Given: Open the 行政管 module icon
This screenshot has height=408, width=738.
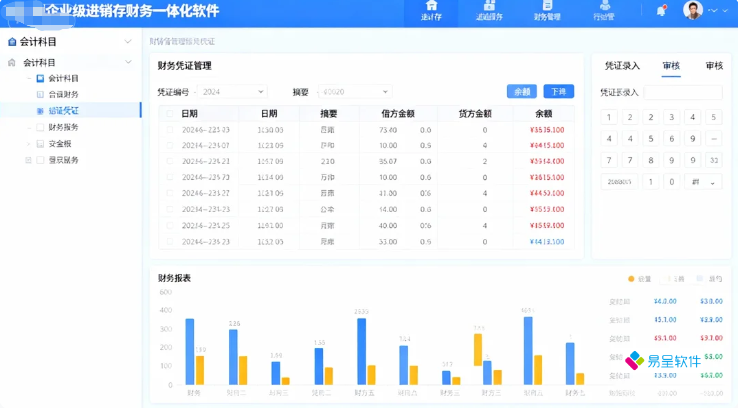Looking at the screenshot, I should click(x=604, y=6).
